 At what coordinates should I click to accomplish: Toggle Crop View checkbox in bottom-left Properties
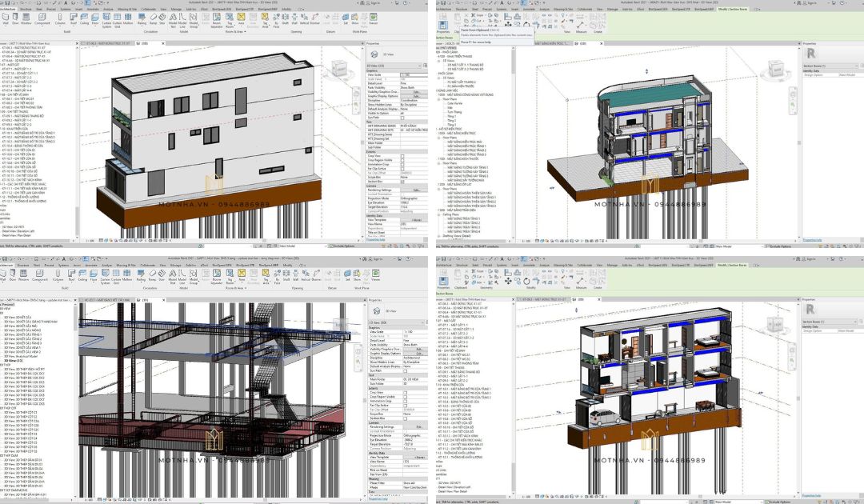click(x=405, y=393)
